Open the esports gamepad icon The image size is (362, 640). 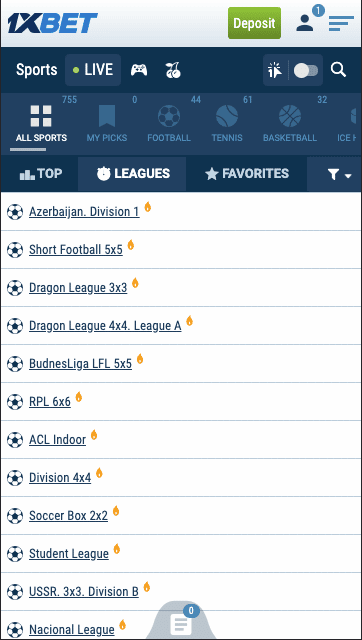click(x=139, y=70)
